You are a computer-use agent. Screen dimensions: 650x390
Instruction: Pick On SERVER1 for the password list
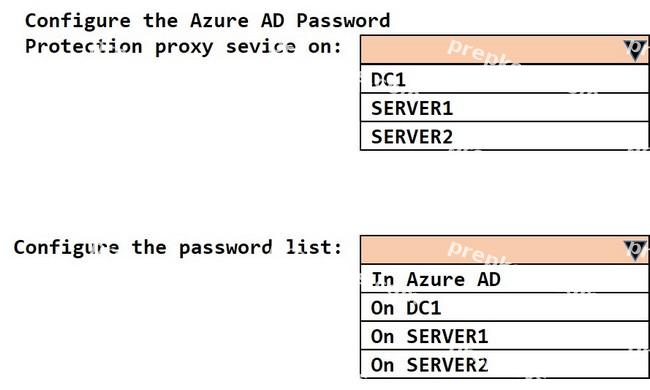coord(504,336)
